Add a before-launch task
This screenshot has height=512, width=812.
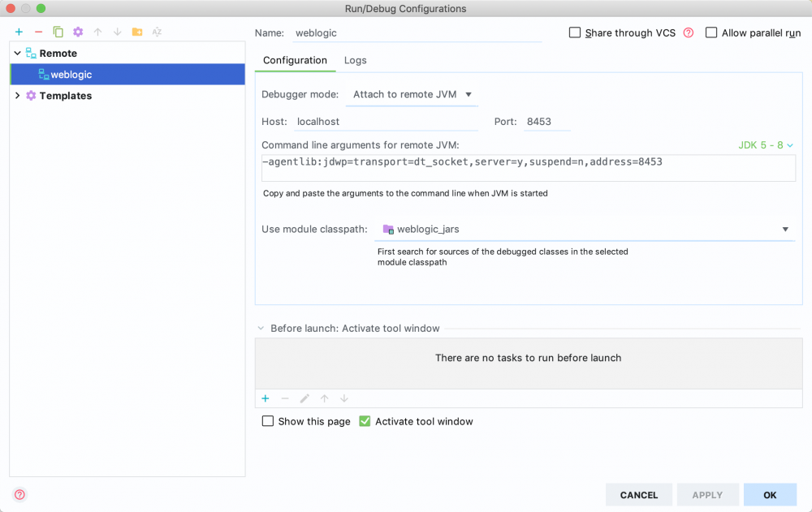pos(265,398)
